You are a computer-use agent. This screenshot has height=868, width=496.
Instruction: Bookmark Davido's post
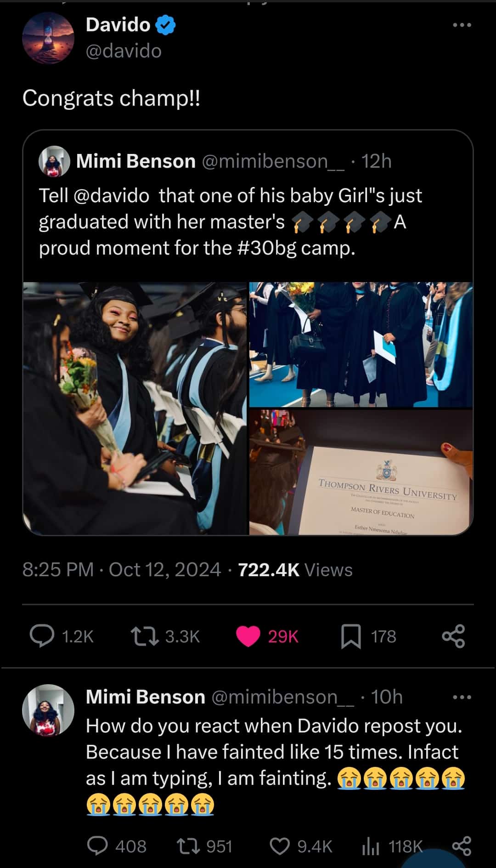(351, 637)
